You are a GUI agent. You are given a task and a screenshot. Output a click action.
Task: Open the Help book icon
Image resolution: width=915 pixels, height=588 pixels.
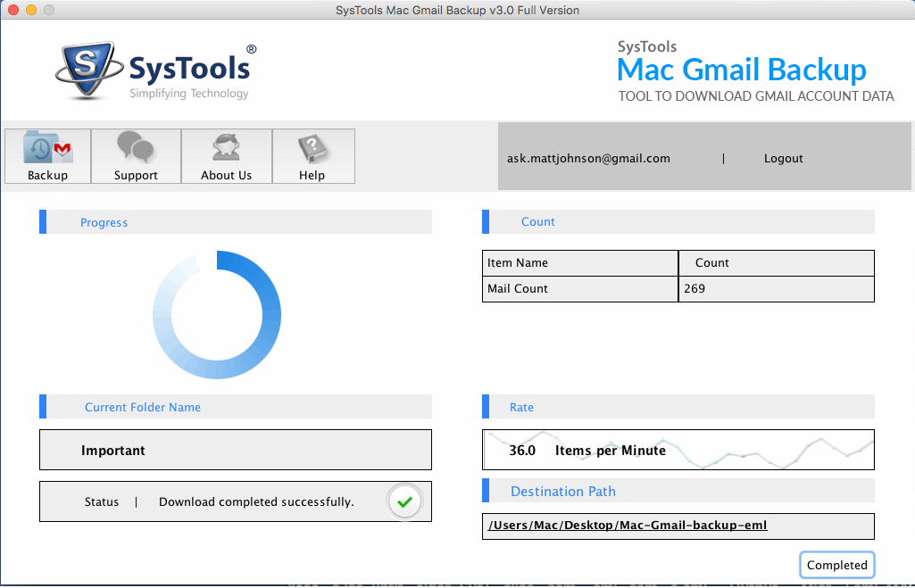pos(313,156)
